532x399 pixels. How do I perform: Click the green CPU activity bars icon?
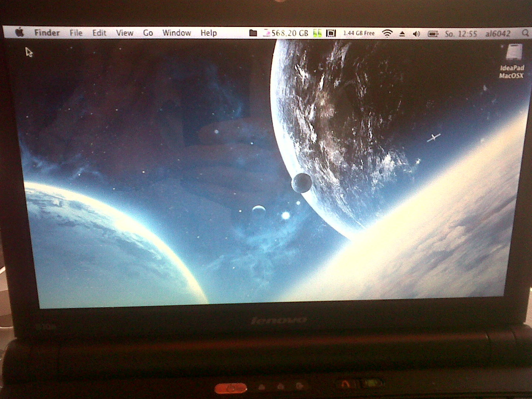pyautogui.click(x=317, y=33)
